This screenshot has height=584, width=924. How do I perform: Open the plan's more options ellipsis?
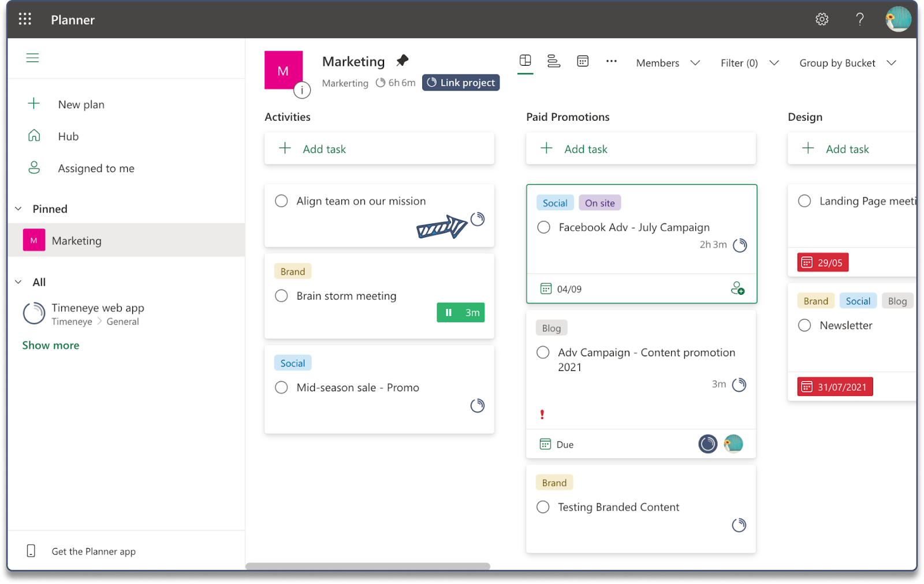tap(612, 61)
